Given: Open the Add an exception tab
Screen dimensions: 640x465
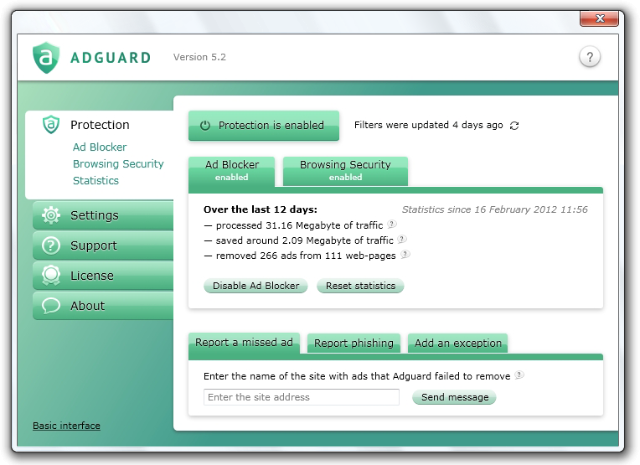Looking at the screenshot, I should pos(458,343).
